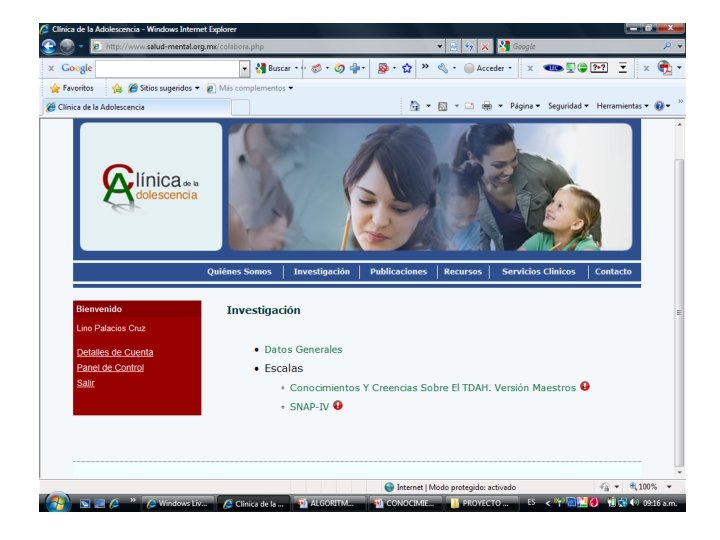Image resolution: width=720 pixels, height=540 pixels.
Task: Click the compatibility view icon in address bar
Action: tap(453, 46)
